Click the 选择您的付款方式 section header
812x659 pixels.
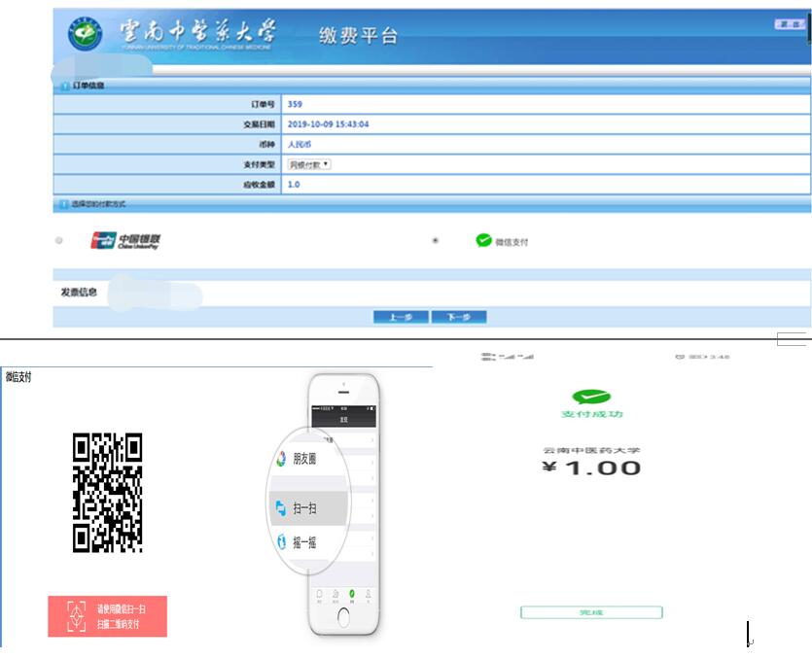[x=98, y=205]
